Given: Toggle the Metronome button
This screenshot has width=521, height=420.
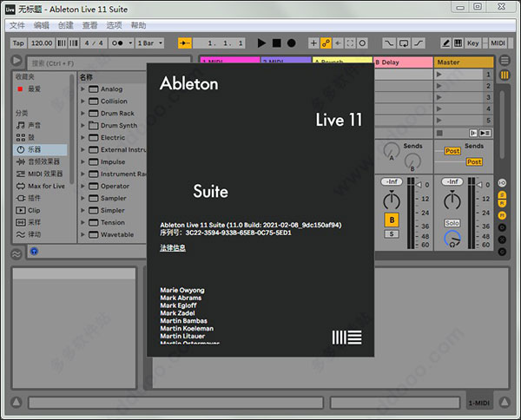Looking at the screenshot, I should (117, 43).
